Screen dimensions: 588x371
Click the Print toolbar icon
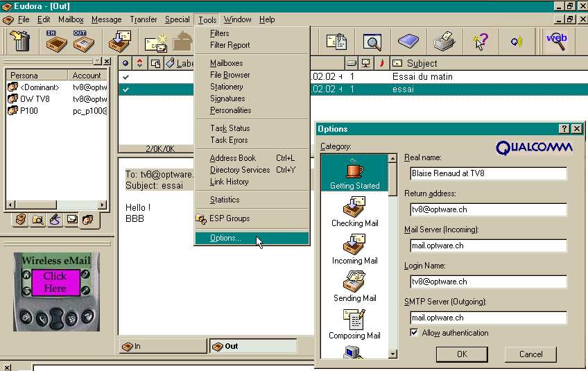coord(444,41)
